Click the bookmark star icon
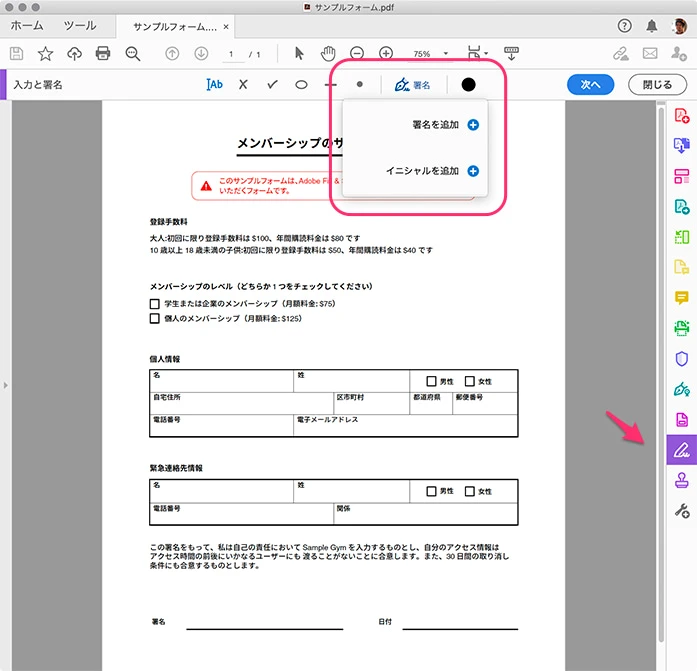This screenshot has width=697, height=671. click(x=45, y=53)
